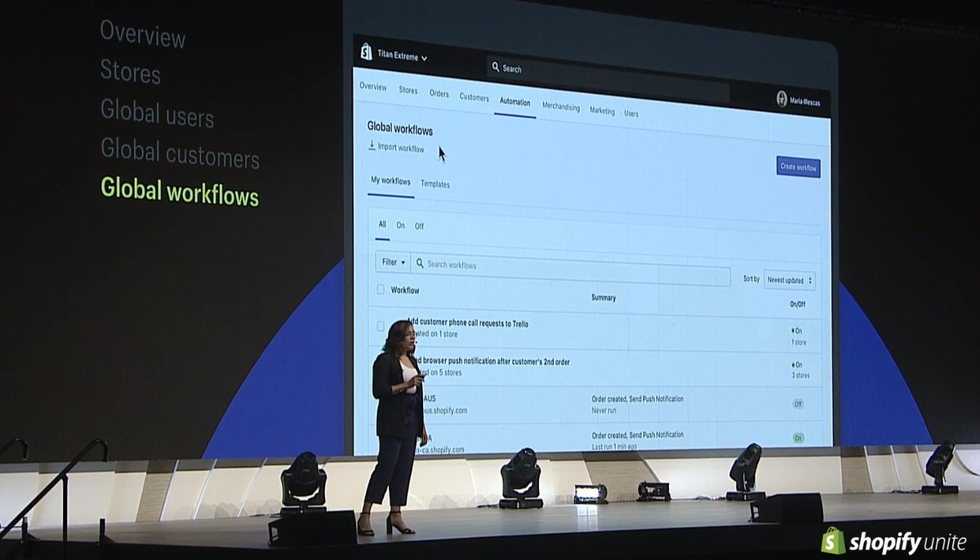The width and height of the screenshot is (980, 560).
Task: Click the Global customers slide label
Action: click(180, 153)
